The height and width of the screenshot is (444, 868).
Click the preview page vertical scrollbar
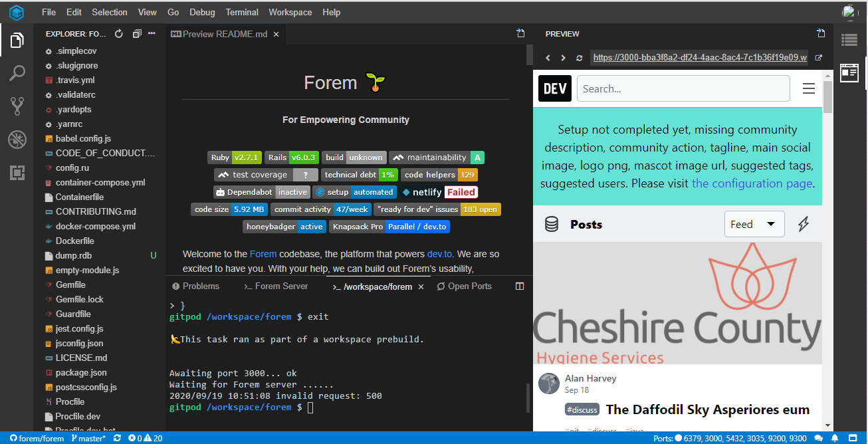(827, 96)
